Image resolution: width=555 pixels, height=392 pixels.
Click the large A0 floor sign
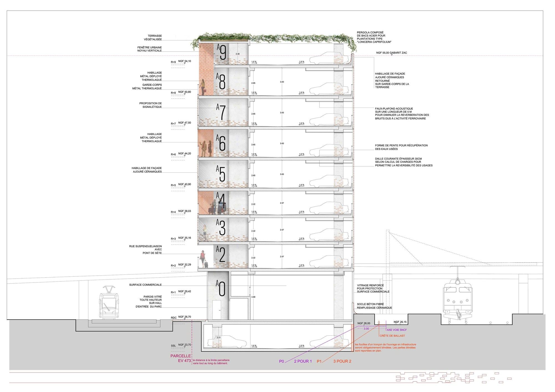coord(221,288)
